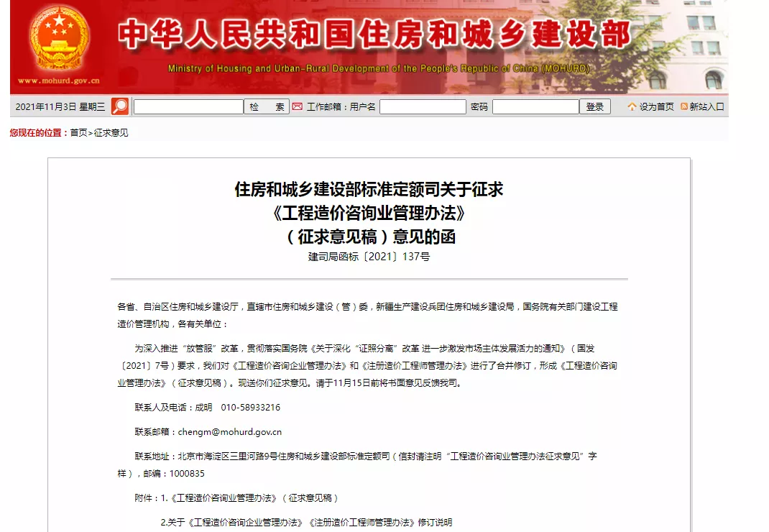
Task: Focus the 密码 password field
Action: coord(535,107)
